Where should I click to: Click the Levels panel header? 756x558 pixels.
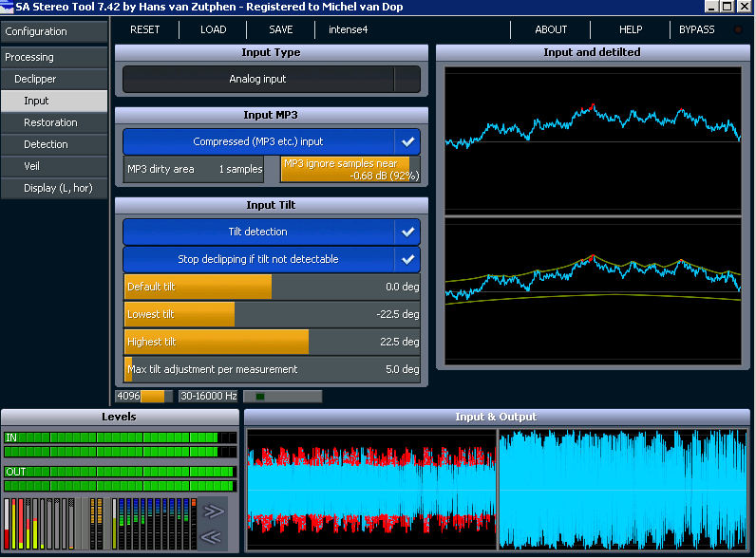[x=120, y=417]
